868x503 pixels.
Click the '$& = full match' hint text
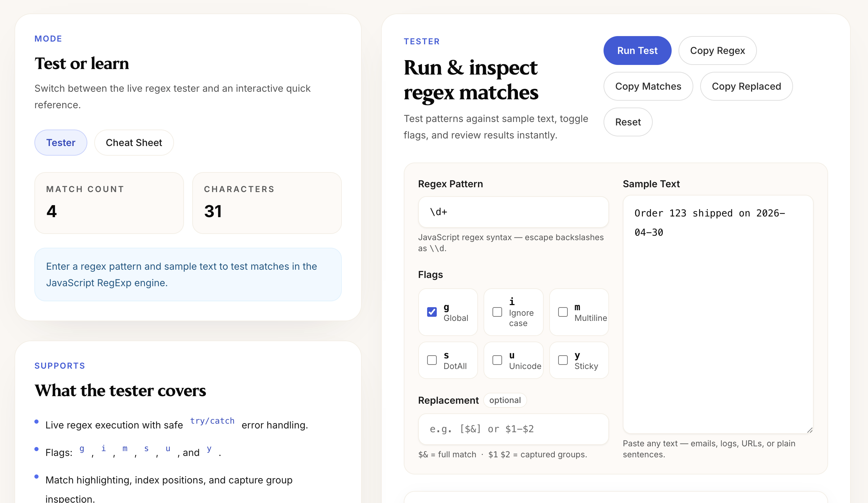(502, 455)
